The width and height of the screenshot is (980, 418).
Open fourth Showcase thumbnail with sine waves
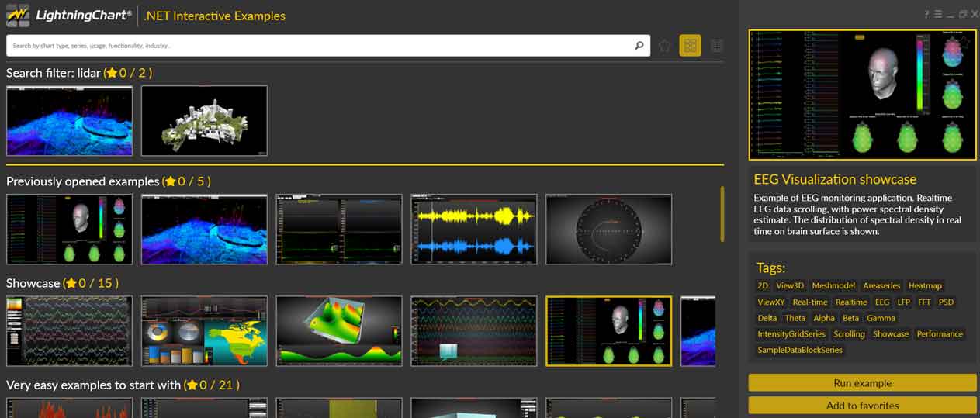[x=474, y=330]
